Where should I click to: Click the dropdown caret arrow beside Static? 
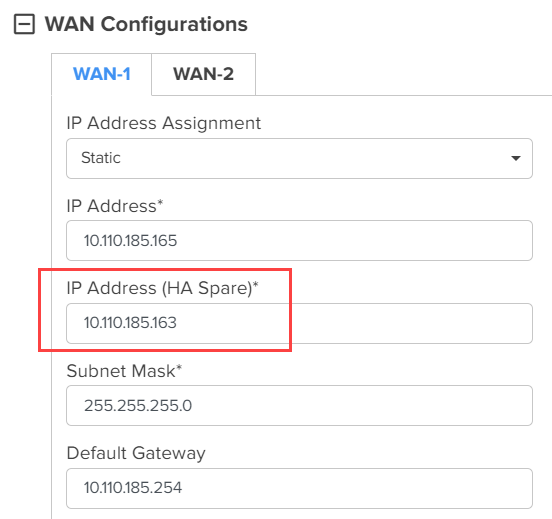pos(516,158)
